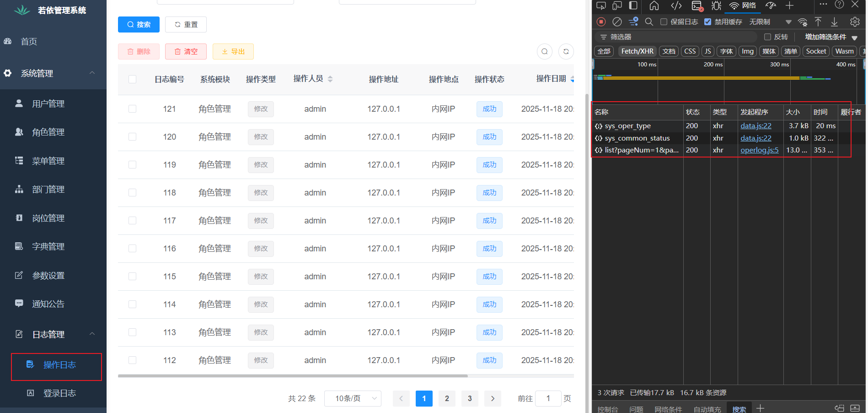Screen dimensions: 868x413
Task: Tick the select-all checkbox in table header
Action: (133, 79)
